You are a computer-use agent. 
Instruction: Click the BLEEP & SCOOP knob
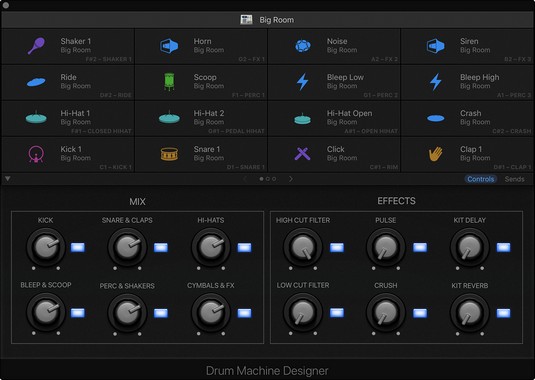(46, 312)
